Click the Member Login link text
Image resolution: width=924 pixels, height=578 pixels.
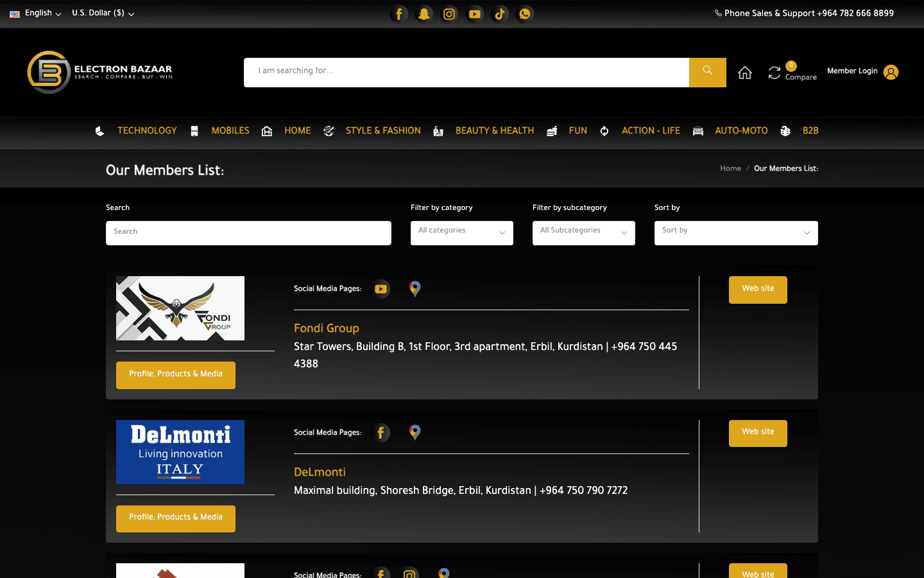(x=852, y=71)
